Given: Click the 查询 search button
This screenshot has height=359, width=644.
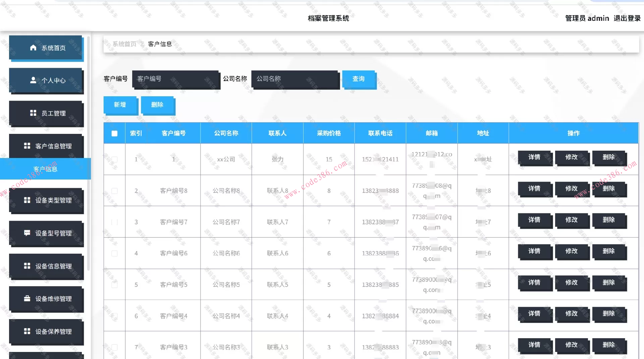Looking at the screenshot, I should 358,79.
